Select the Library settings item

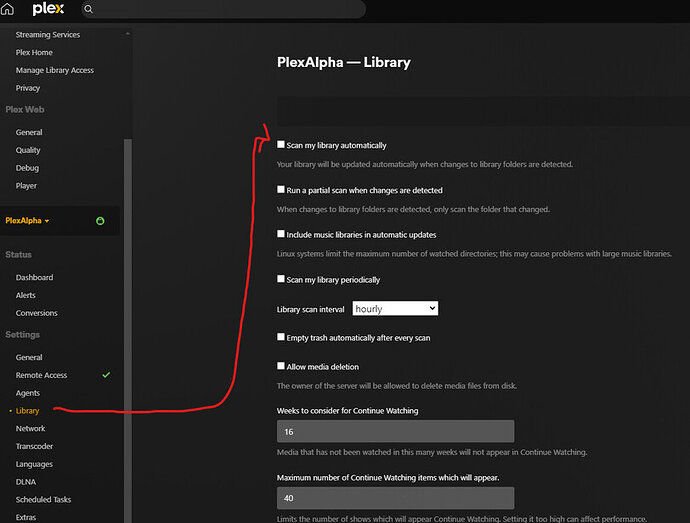point(27,411)
